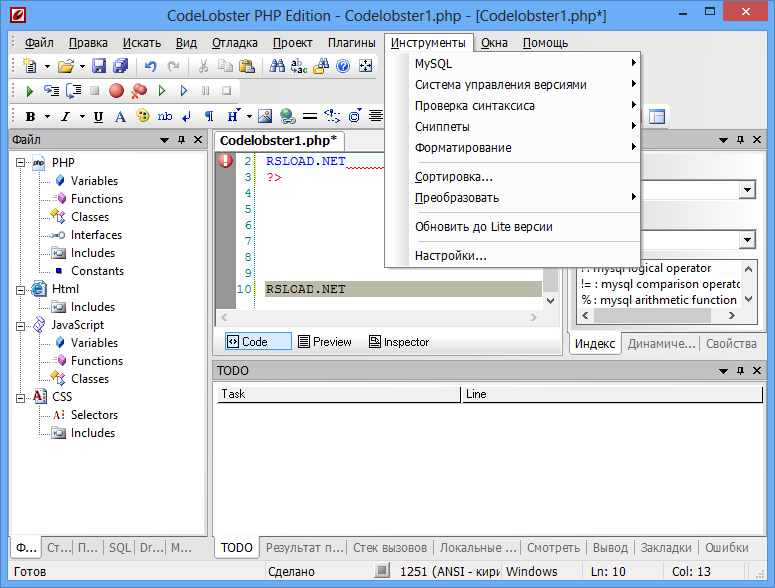This screenshot has width=775, height=588.
Task: Open the color palette icon in formatting toolbar
Action: (x=141, y=116)
